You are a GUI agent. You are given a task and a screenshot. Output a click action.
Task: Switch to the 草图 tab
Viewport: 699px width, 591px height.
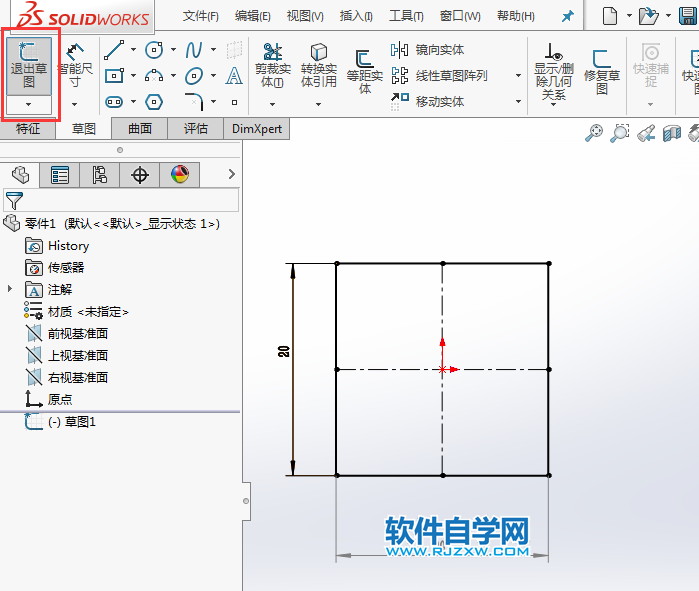tap(84, 129)
